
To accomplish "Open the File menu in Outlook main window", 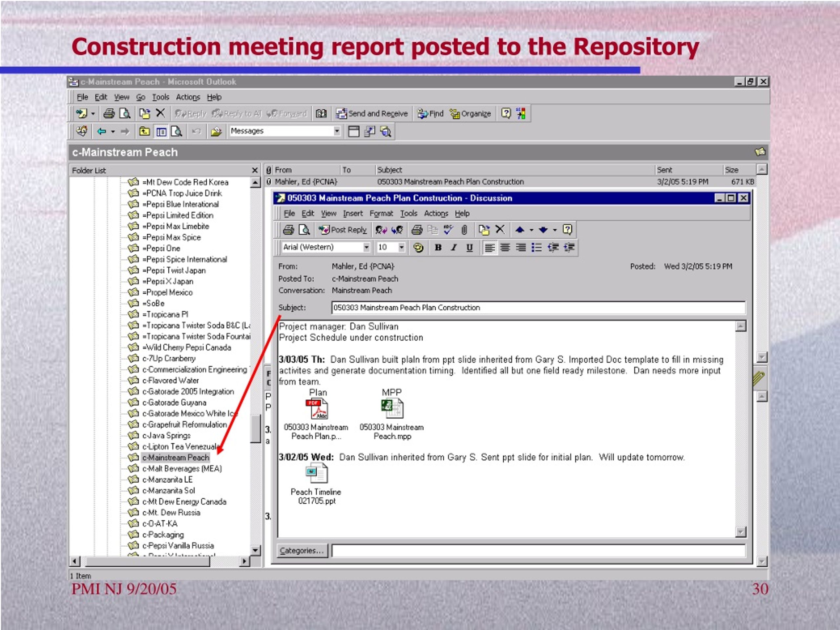I will [x=82, y=97].
